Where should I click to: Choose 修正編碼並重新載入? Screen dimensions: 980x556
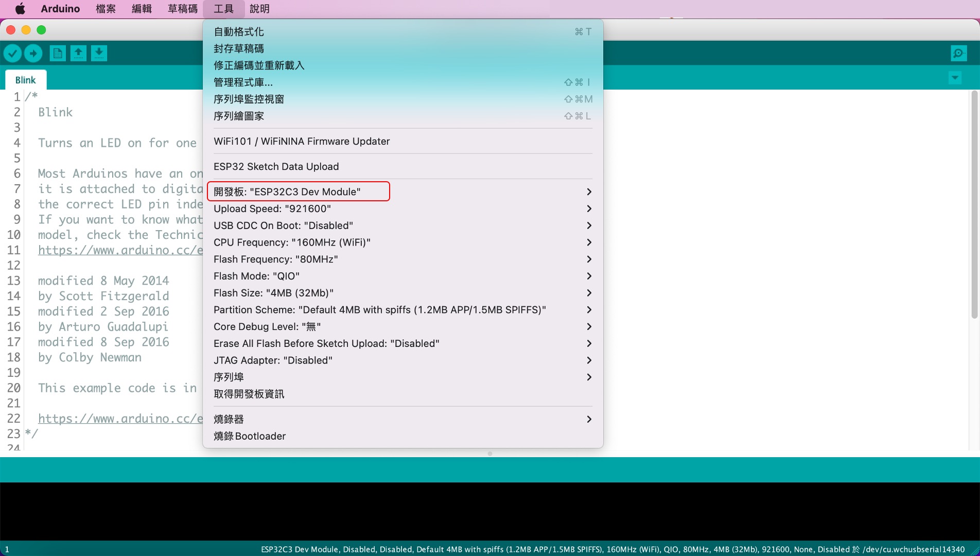[403, 65]
